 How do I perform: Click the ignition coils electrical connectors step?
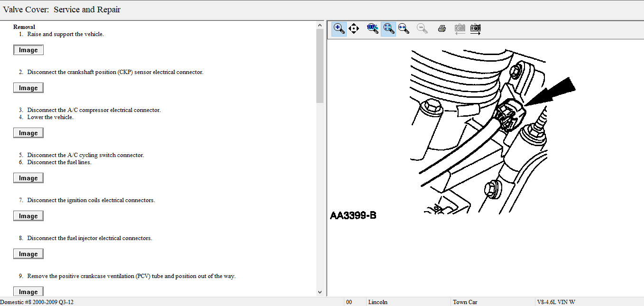pos(91,200)
